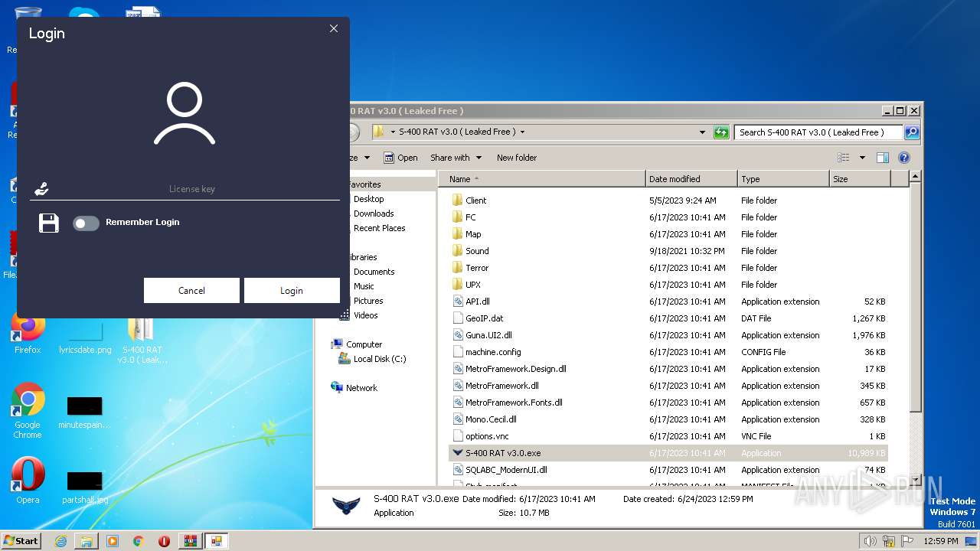This screenshot has width=980, height=551.
Task: Click the floppy disk save icon
Action: click(x=49, y=223)
